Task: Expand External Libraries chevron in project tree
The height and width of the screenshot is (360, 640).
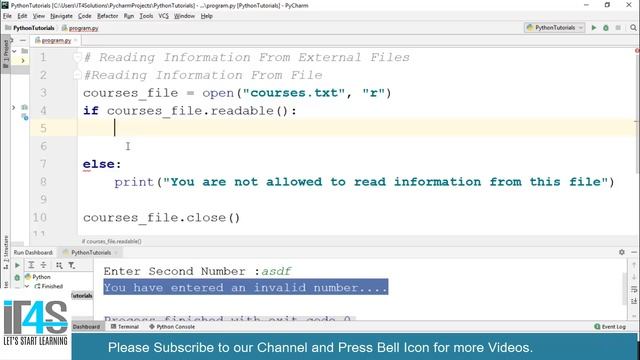Action: pyautogui.click(x=13, y=107)
